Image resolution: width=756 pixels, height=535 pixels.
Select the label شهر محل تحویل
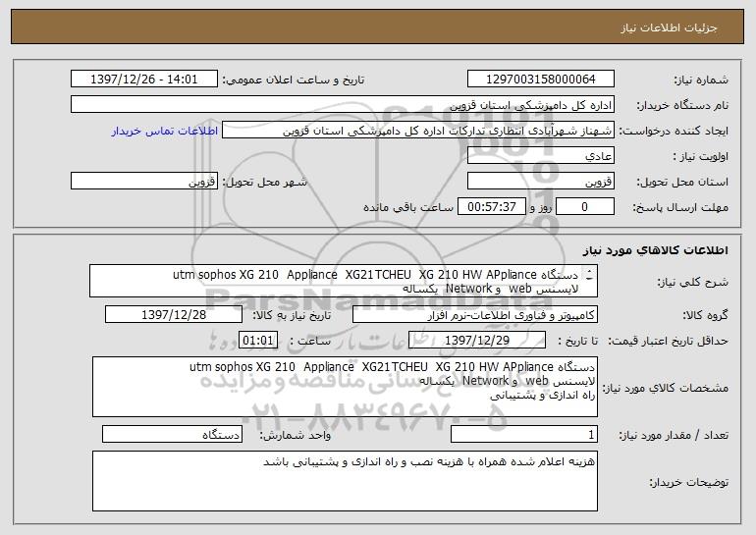pyautogui.click(x=264, y=183)
